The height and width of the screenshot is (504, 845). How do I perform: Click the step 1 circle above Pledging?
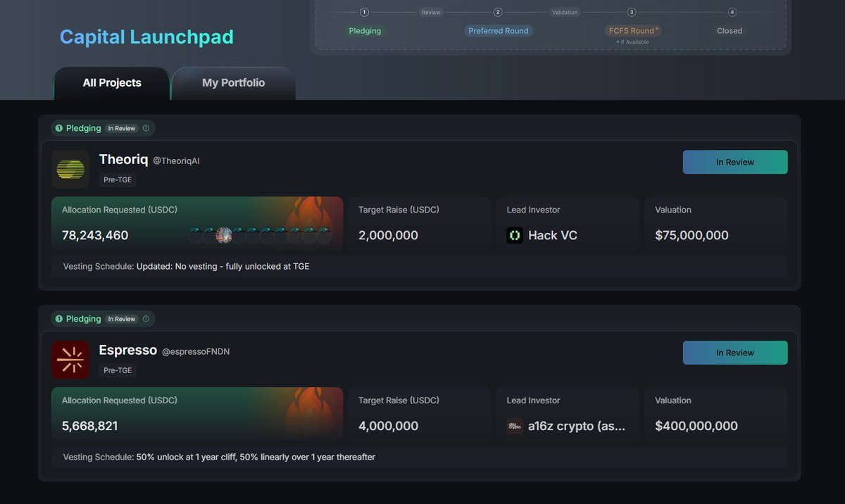click(x=364, y=12)
